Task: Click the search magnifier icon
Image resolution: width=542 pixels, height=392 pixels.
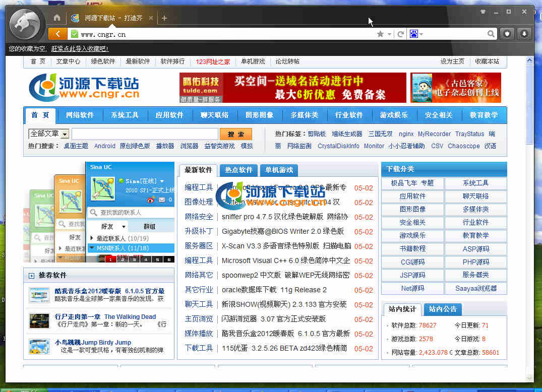Action: click(x=491, y=34)
